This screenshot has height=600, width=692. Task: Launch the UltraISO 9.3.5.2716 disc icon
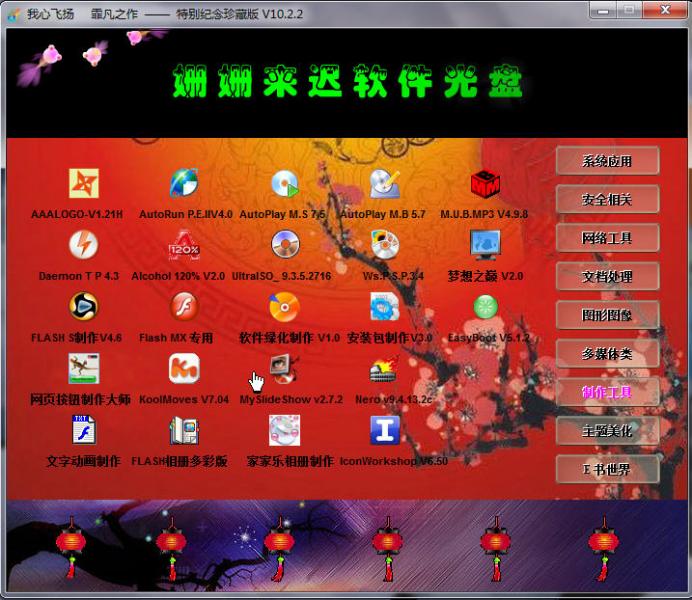pos(285,244)
